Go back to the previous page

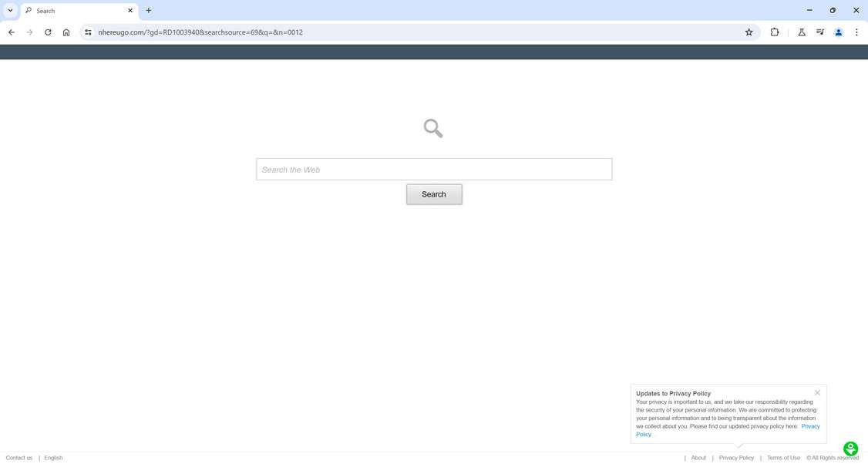11,32
